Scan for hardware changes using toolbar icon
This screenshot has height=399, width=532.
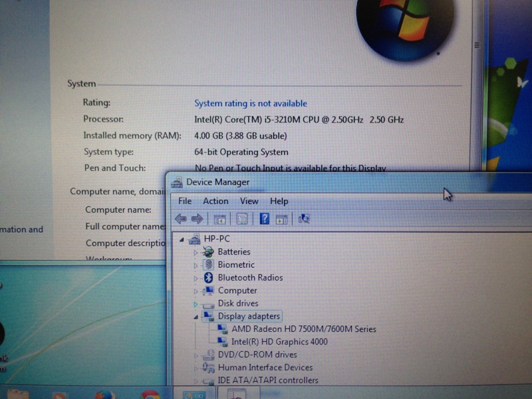(304, 219)
